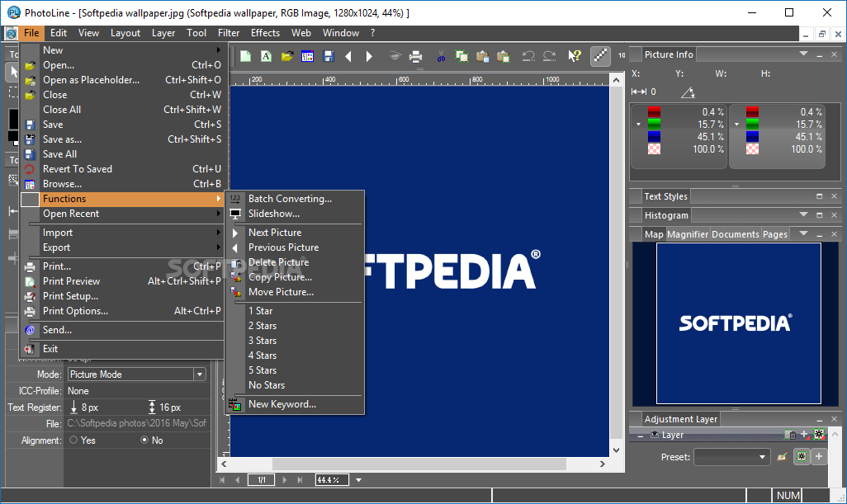
Task: Open the Preset dropdown in Adjustment Layer
Action: [x=762, y=457]
